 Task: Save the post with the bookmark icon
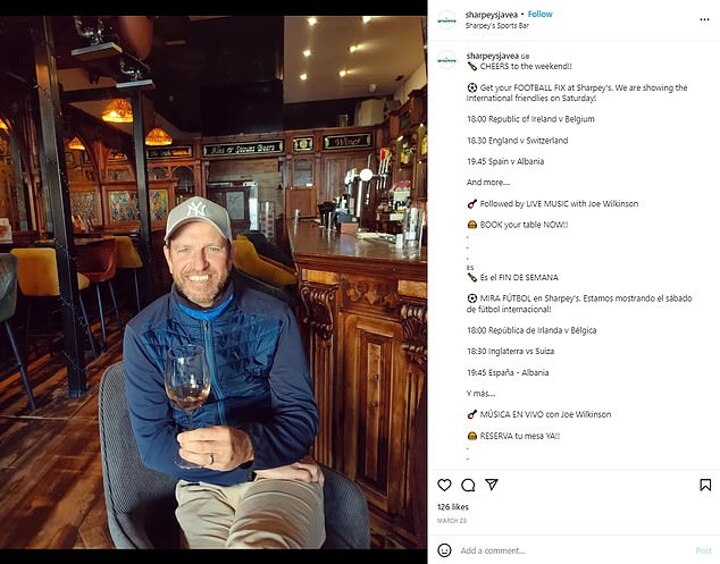click(705, 485)
